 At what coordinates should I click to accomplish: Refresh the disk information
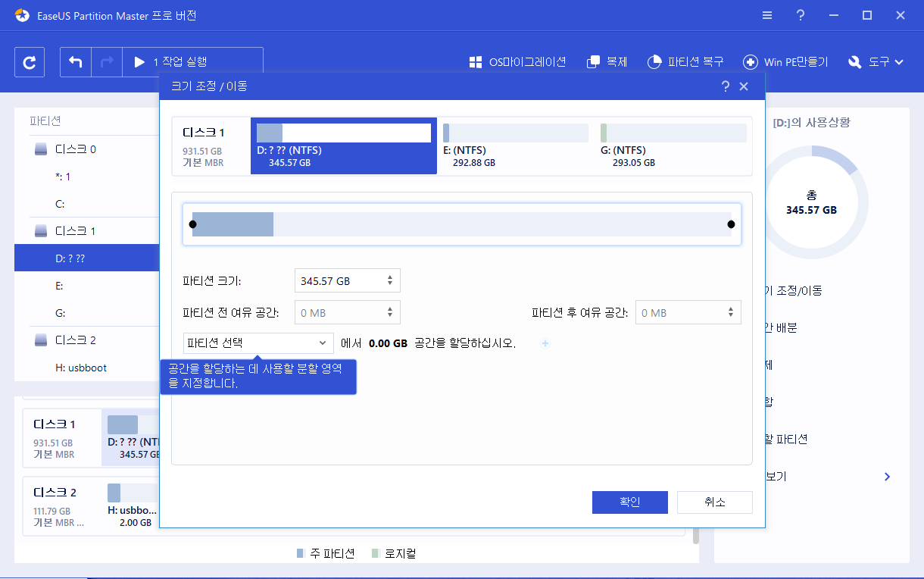[30, 62]
